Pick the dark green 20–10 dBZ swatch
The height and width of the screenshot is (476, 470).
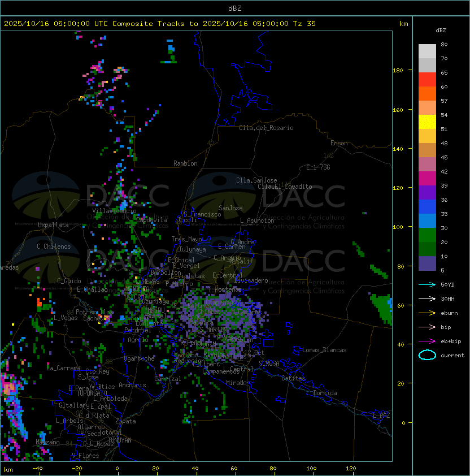click(427, 249)
